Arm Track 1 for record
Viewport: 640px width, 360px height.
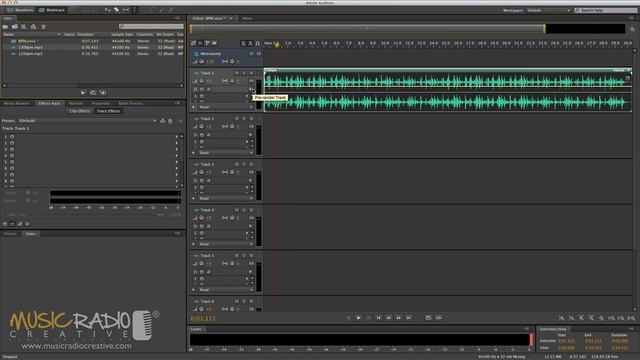pyautogui.click(x=251, y=73)
